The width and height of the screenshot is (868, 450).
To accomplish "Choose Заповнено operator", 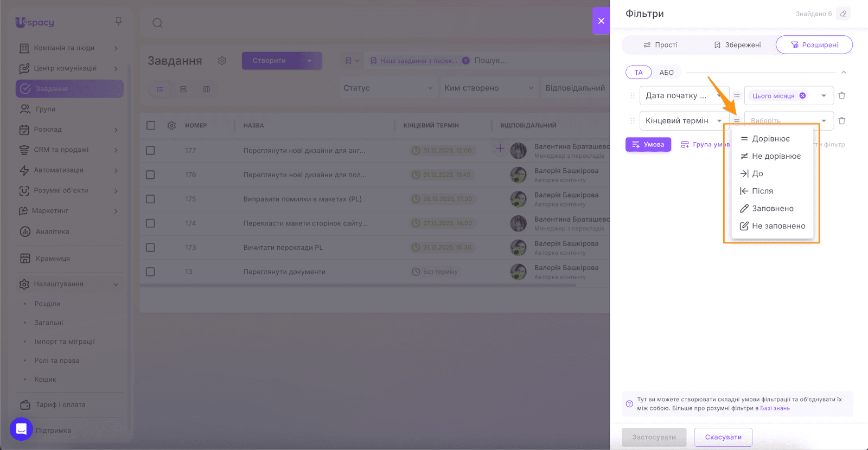I will click(x=771, y=208).
